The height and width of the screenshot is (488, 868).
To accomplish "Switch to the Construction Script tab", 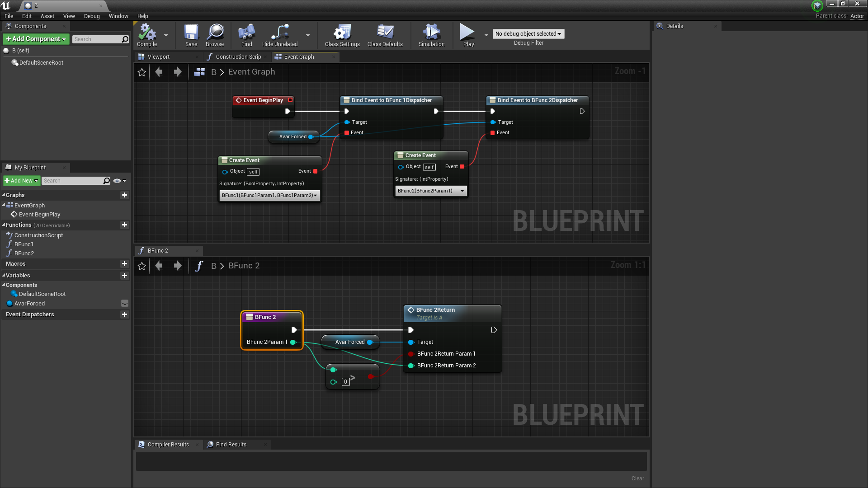I will coord(238,57).
